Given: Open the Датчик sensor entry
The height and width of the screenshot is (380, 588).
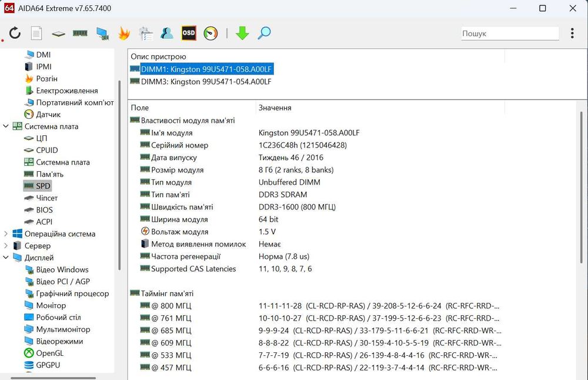Looking at the screenshot, I should coord(48,115).
